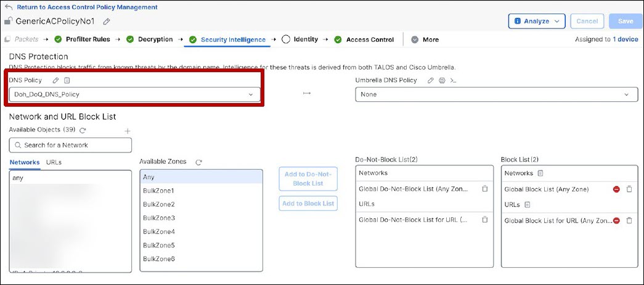Select Global Do-Not-Block List (Any Zone) row
Viewport: 644px width, 285px height.
click(424, 189)
